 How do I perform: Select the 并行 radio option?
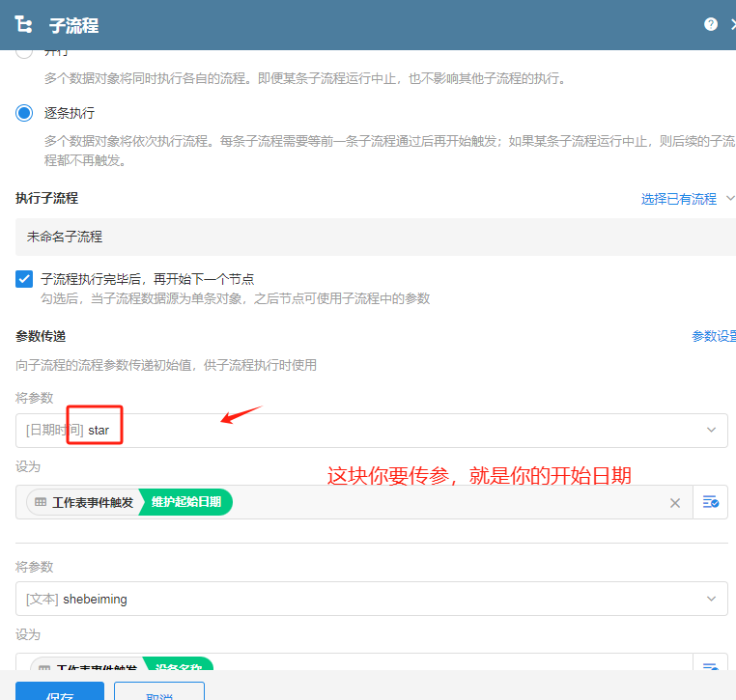(x=25, y=52)
